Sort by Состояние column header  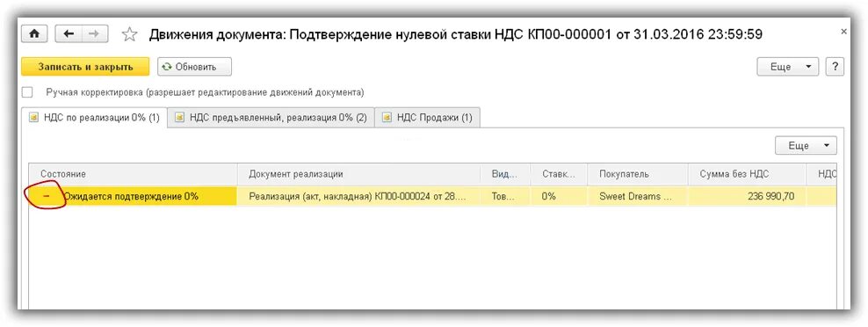pyautogui.click(x=133, y=174)
